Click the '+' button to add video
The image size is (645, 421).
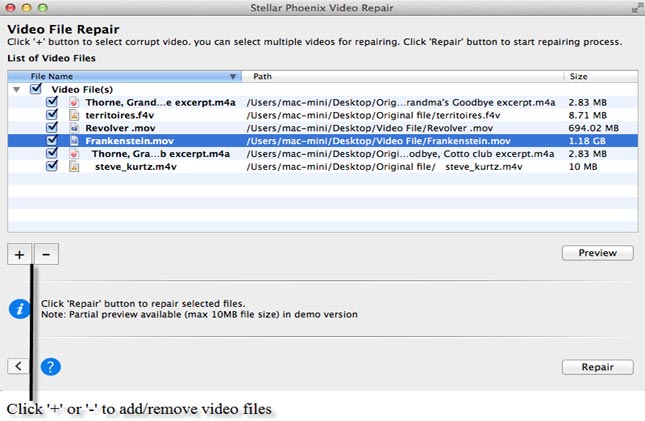click(19, 254)
